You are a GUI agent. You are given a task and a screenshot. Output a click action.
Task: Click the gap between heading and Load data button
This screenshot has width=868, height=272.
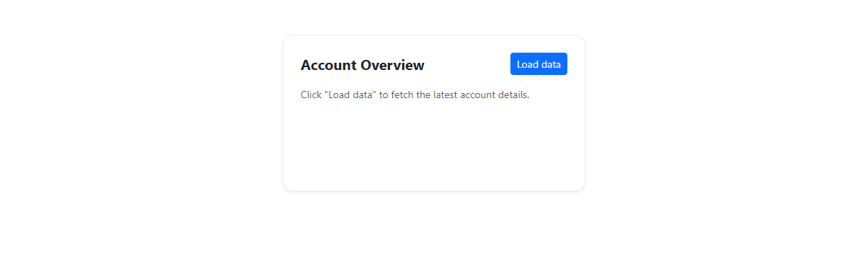click(467, 65)
